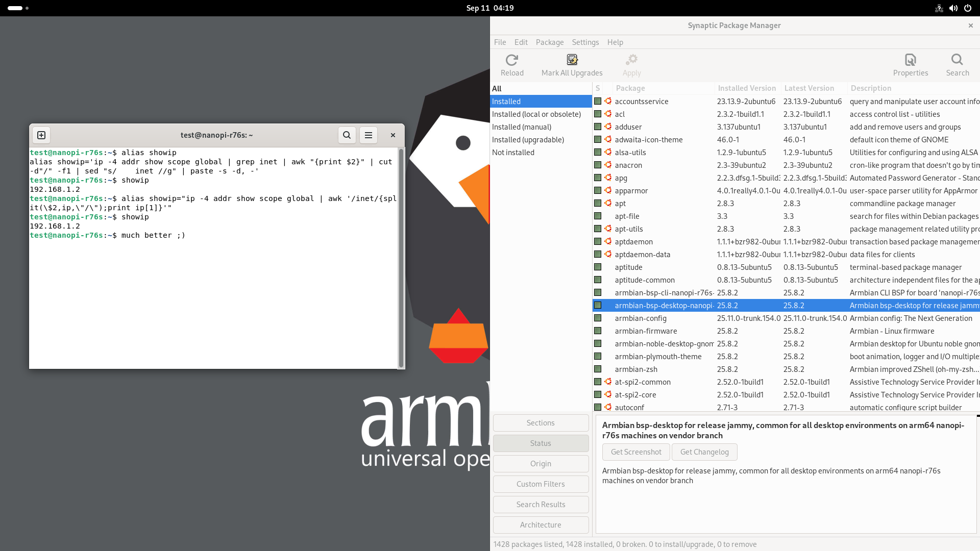
Task: Toggle status checkbox for armbian-plymouth-theme package
Action: (598, 356)
